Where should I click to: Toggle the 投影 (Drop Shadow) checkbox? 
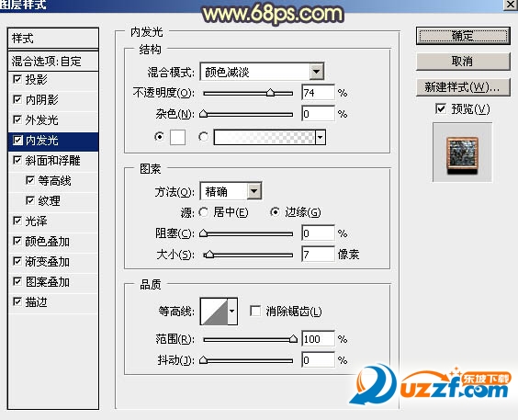[17, 79]
